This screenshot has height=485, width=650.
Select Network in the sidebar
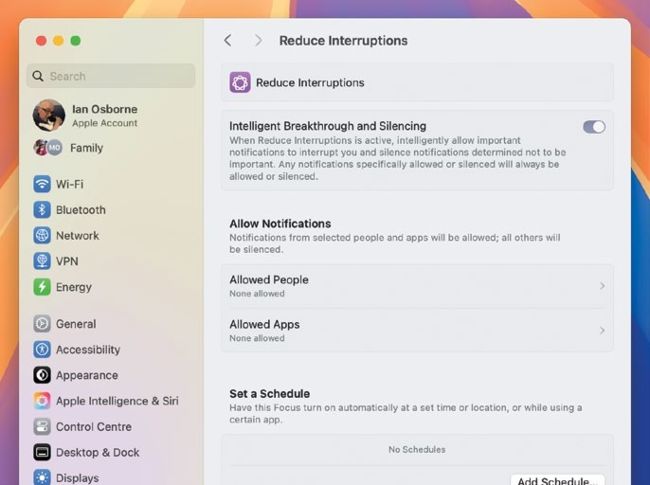pos(78,235)
